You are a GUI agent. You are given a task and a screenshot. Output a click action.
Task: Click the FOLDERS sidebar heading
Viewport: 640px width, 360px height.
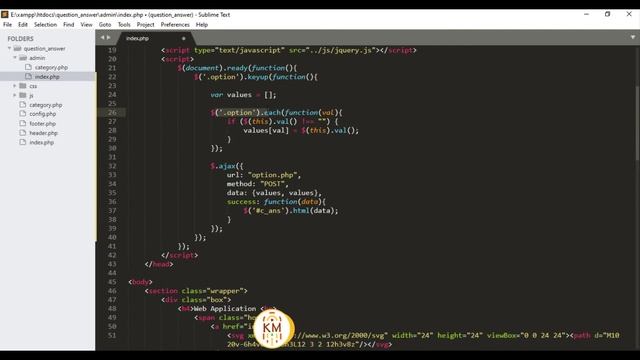[x=20, y=39]
